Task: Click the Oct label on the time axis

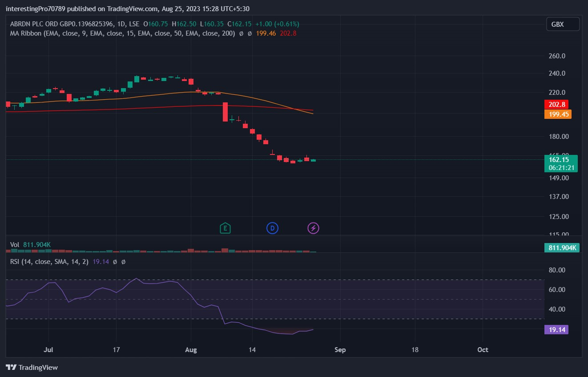Action: click(483, 350)
